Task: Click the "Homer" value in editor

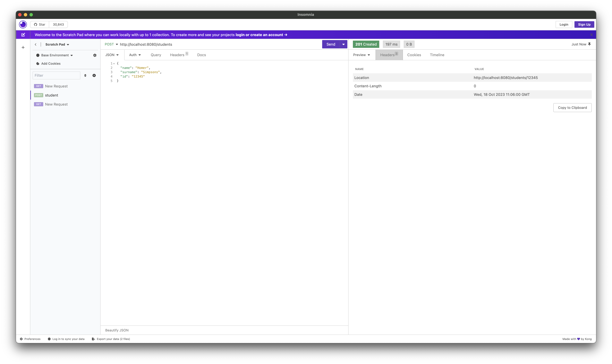Action: click(x=142, y=68)
